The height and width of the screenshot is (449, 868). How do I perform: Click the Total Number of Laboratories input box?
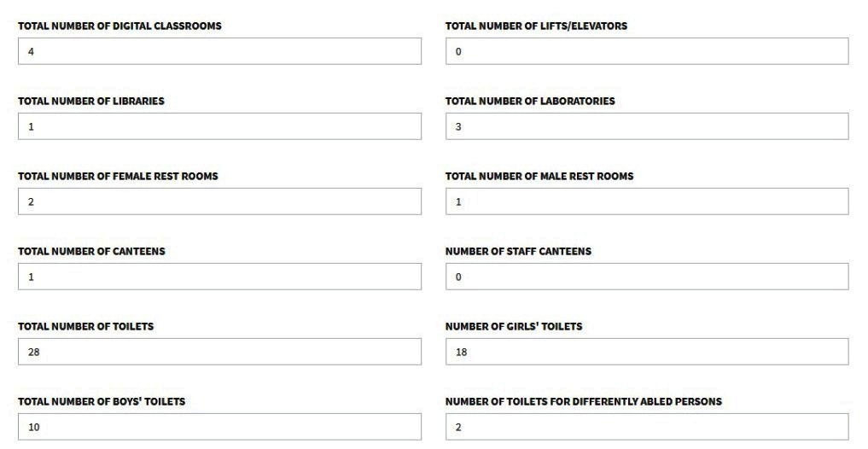coord(647,126)
